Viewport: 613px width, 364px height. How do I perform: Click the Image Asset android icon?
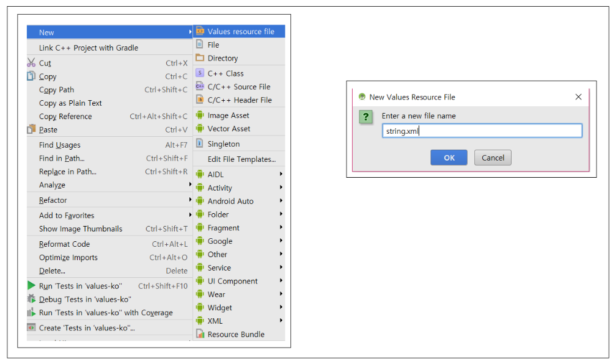[x=200, y=115]
